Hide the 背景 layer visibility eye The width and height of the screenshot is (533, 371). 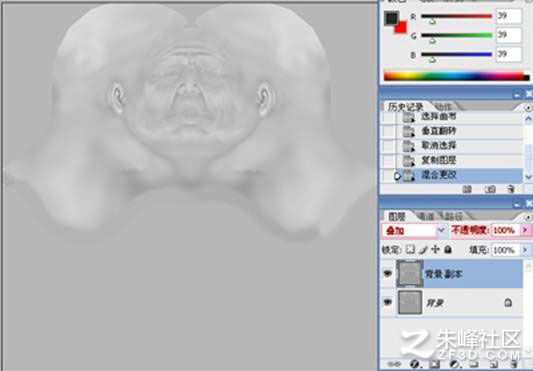[x=388, y=302]
